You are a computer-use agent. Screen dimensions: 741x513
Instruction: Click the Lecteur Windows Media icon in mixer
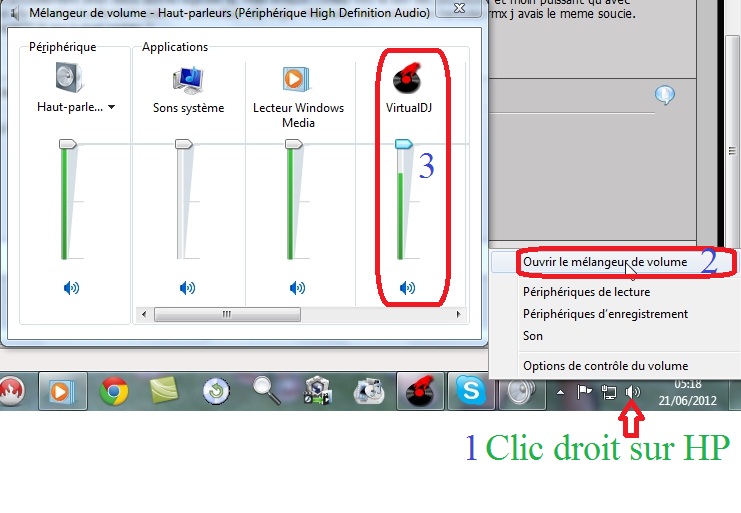click(297, 79)
